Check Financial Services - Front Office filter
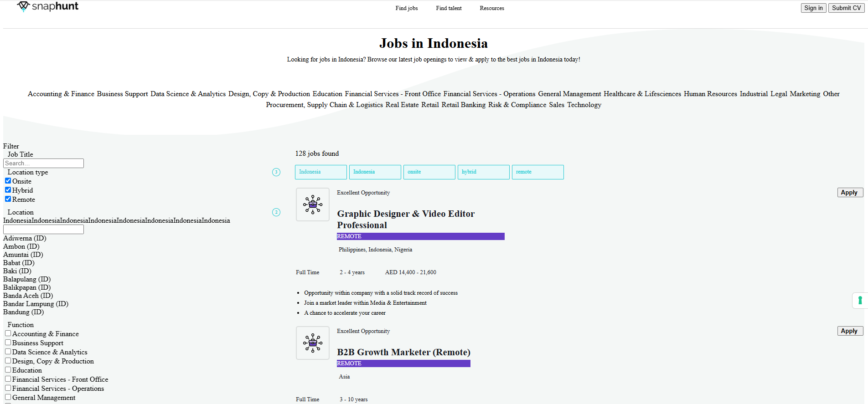 [8, 379]
